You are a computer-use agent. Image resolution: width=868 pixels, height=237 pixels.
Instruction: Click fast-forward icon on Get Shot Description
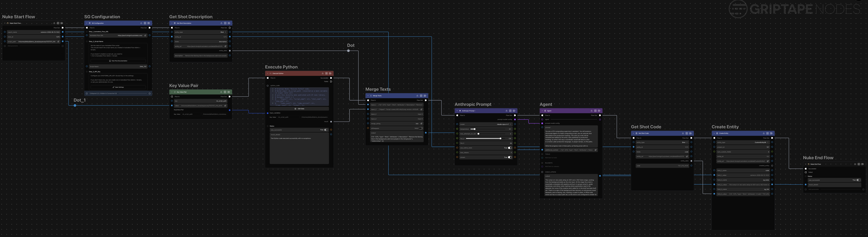coord(229,23)
